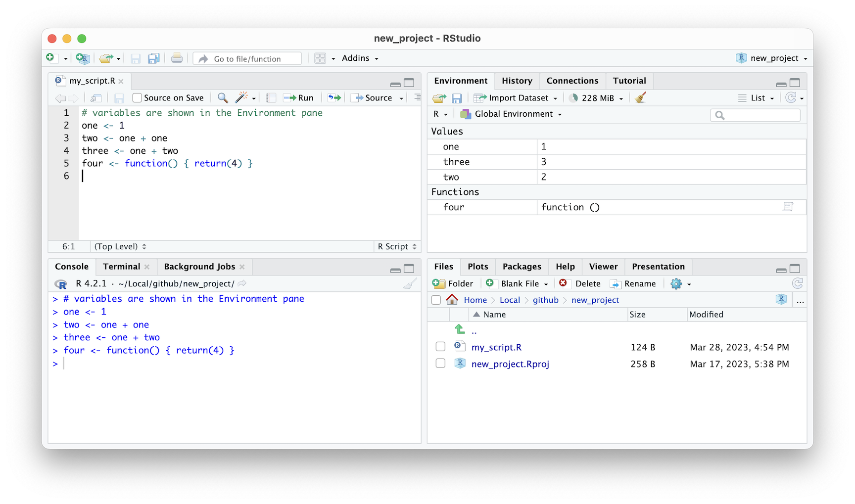
Task: Open the Addins dropdown
Action: point(360,58)
